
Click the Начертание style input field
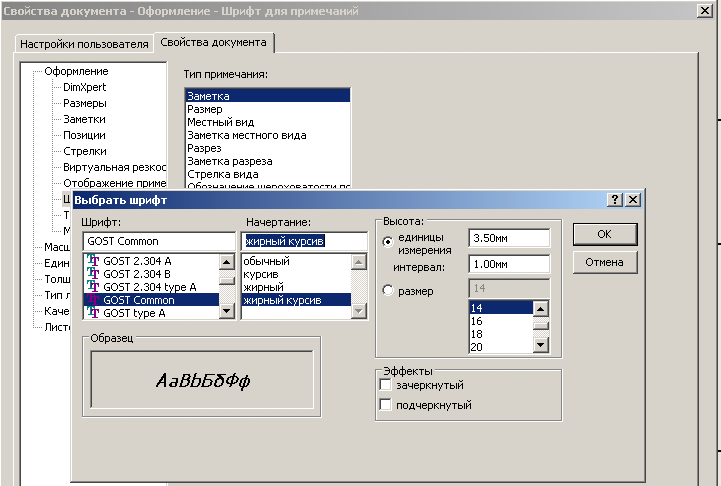pyautogui.click(x=304, y=241)
